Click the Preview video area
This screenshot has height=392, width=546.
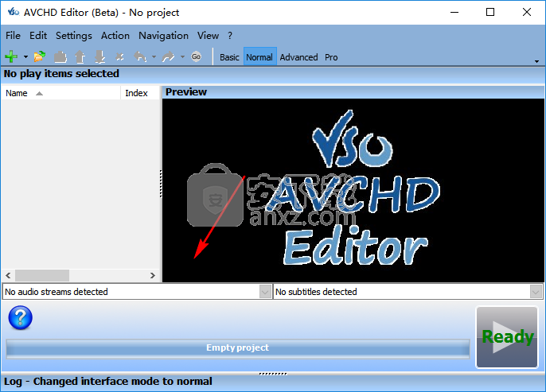point(353,190)
